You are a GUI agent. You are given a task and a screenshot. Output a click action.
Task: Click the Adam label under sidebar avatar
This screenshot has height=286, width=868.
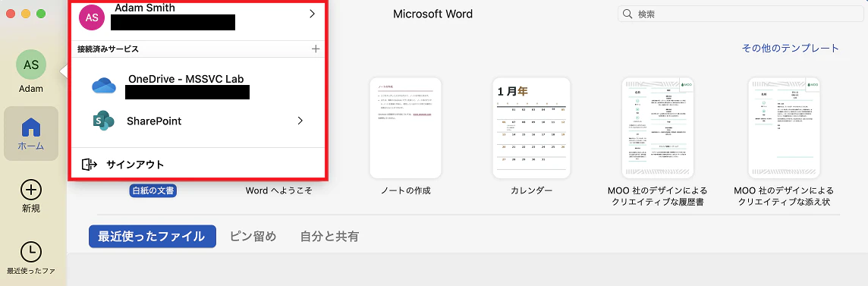(31, 89)
